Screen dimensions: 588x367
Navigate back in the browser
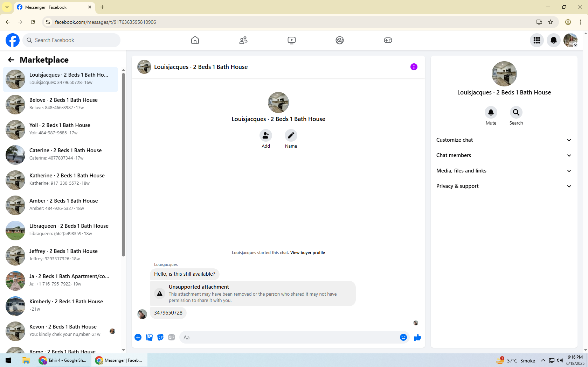pos(8,22)
